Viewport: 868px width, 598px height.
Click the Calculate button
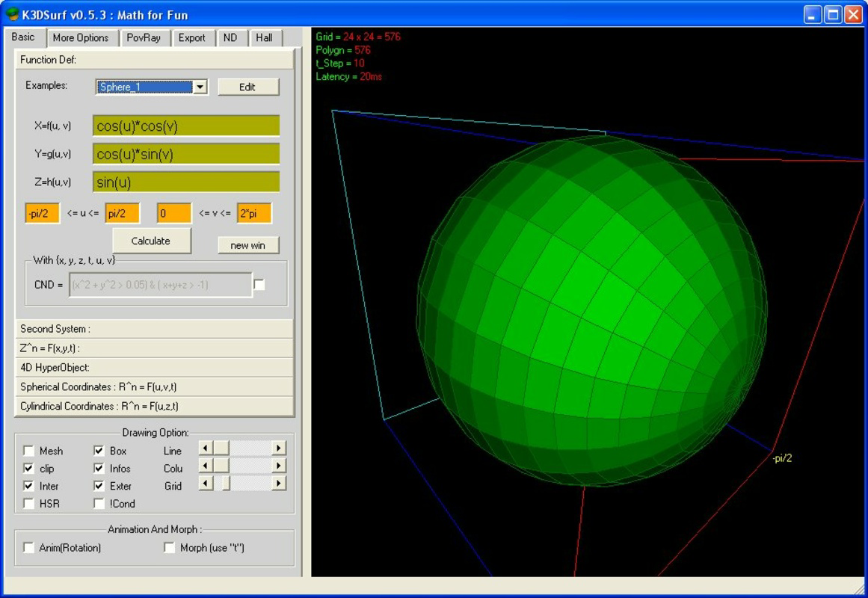pos(151,241)
